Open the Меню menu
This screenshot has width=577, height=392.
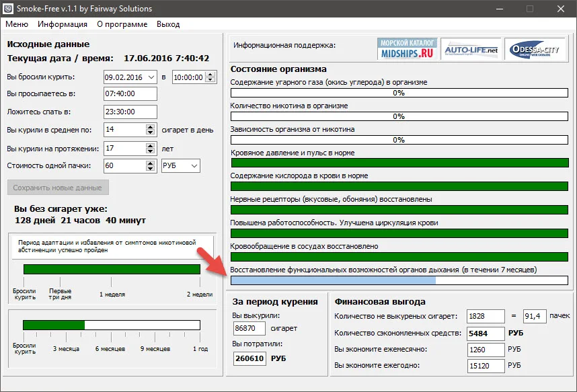(17, 24)
